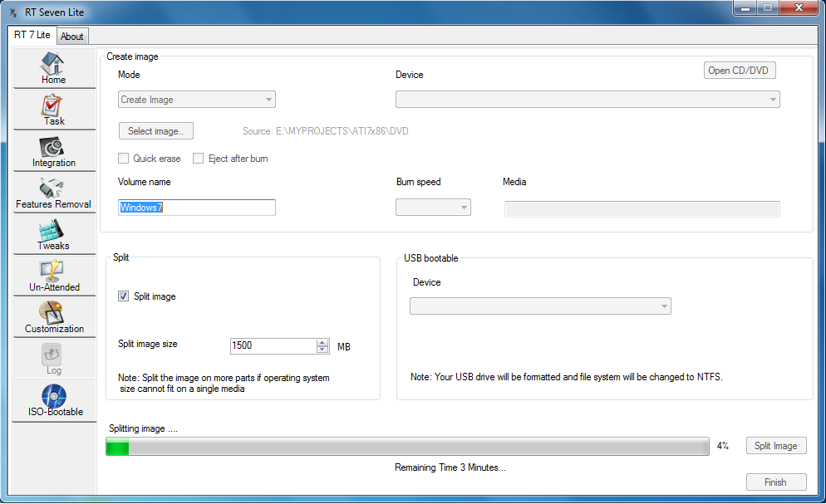Click the 4% progress percentage label
Image resolution: width=826 pixels, height=504 pixels.
[722, 446]
